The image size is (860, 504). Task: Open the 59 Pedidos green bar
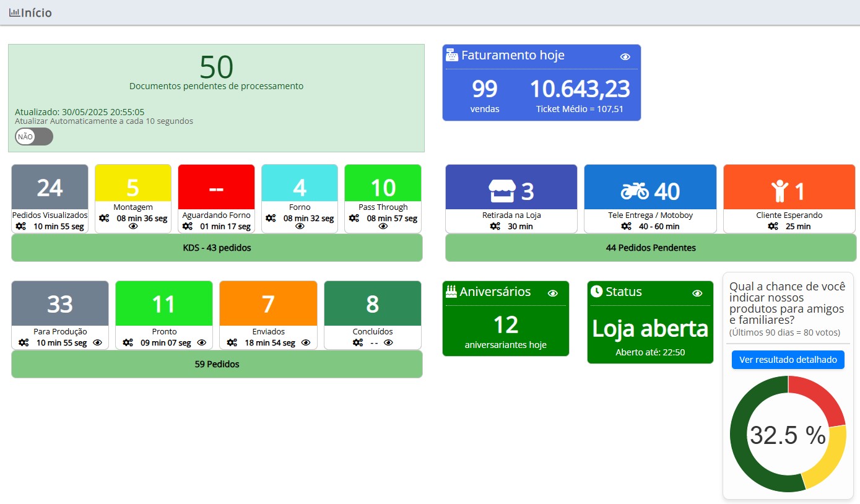coord(217,364)
